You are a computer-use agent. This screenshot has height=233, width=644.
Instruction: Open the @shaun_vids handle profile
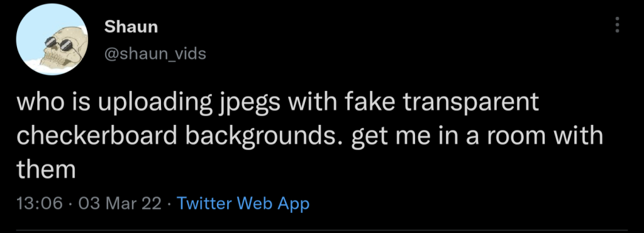(155, 53)
